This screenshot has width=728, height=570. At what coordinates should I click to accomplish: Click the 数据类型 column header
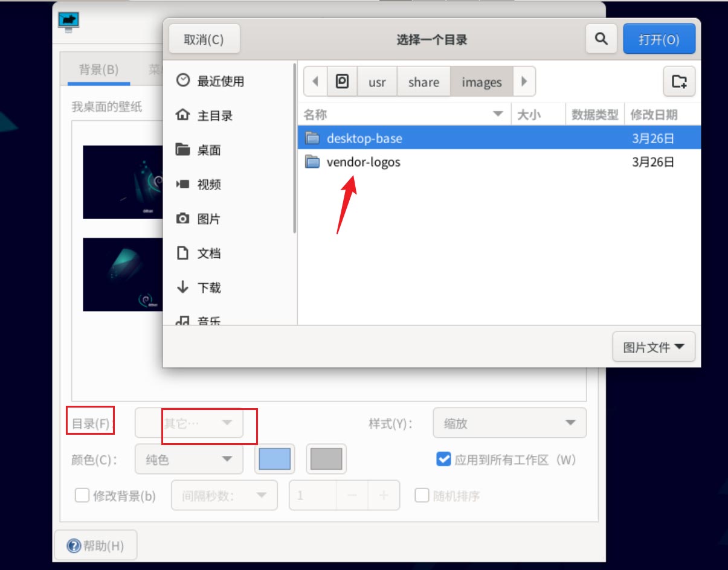click(595, 114)
